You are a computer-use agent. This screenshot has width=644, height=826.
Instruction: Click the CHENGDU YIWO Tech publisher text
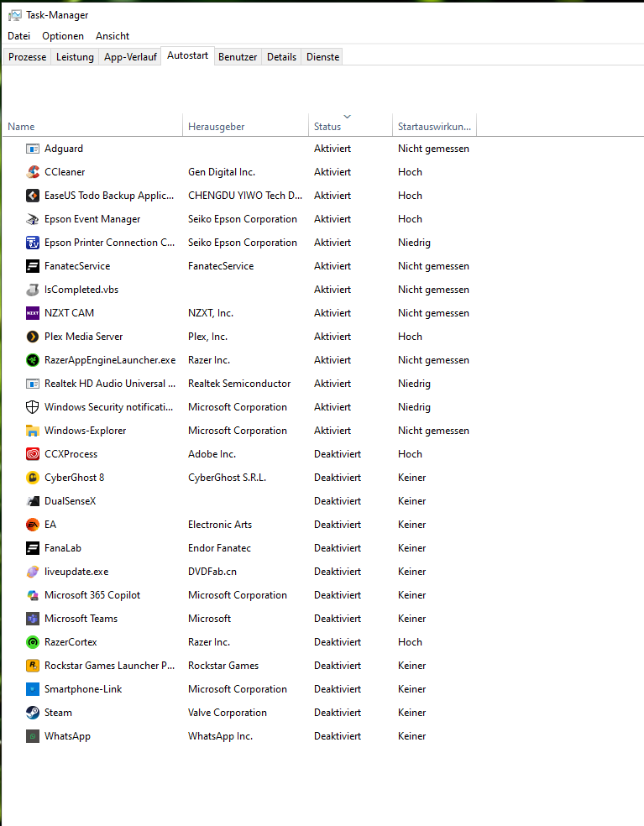coord(245,196)
